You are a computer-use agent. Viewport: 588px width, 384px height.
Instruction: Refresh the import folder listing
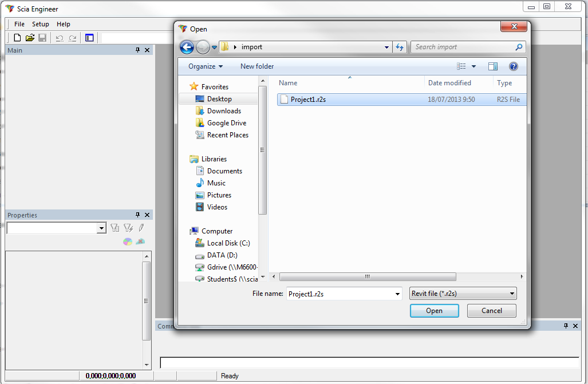click(400, 47)
